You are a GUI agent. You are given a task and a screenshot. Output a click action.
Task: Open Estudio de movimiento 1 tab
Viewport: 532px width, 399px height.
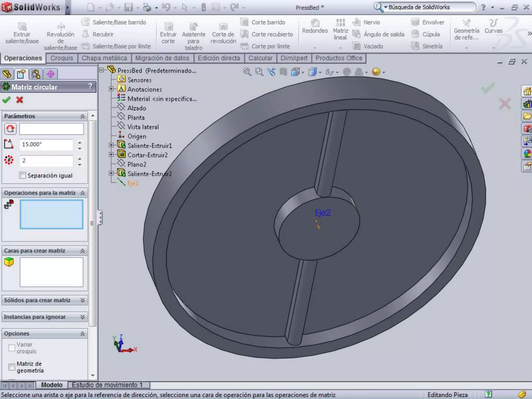(x=107, y=385)
